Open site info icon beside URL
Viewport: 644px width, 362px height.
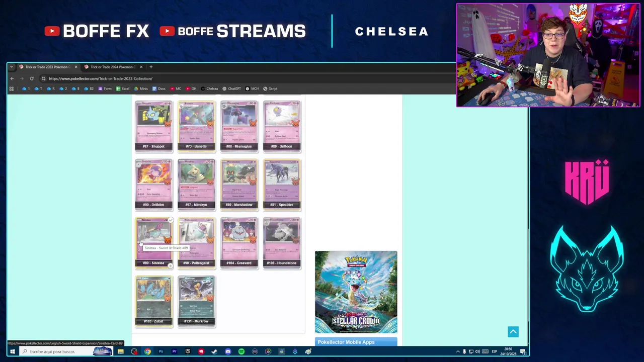43,78
